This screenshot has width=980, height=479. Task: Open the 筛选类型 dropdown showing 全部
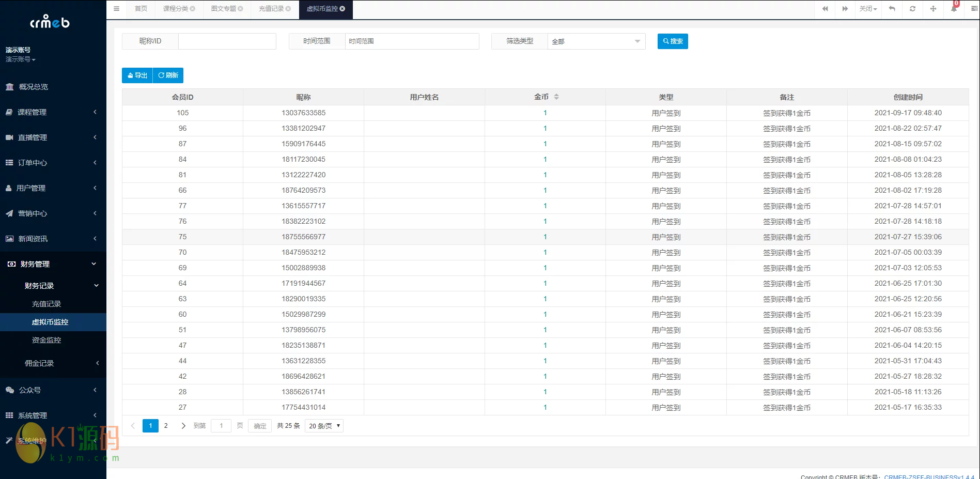tap(596, 41)
